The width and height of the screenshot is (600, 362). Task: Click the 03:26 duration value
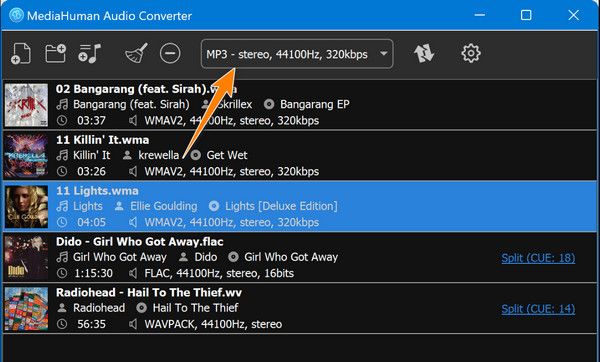pos(91,171)
